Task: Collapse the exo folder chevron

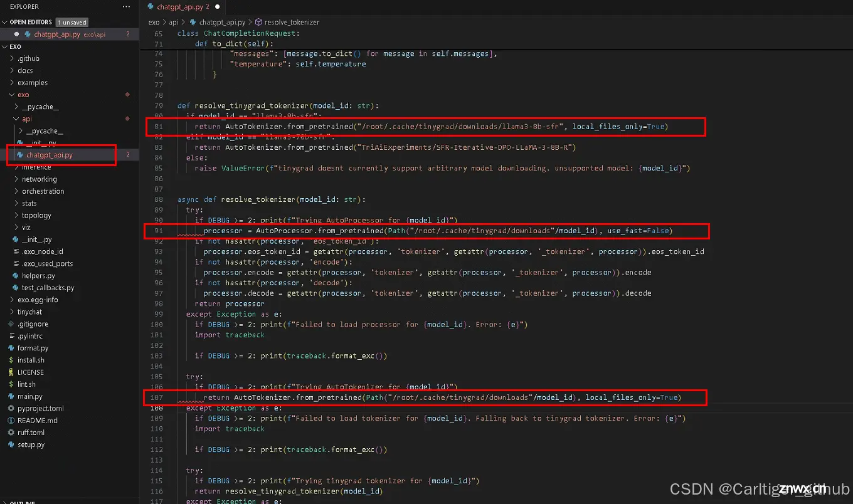Action: tap(12, 95)
